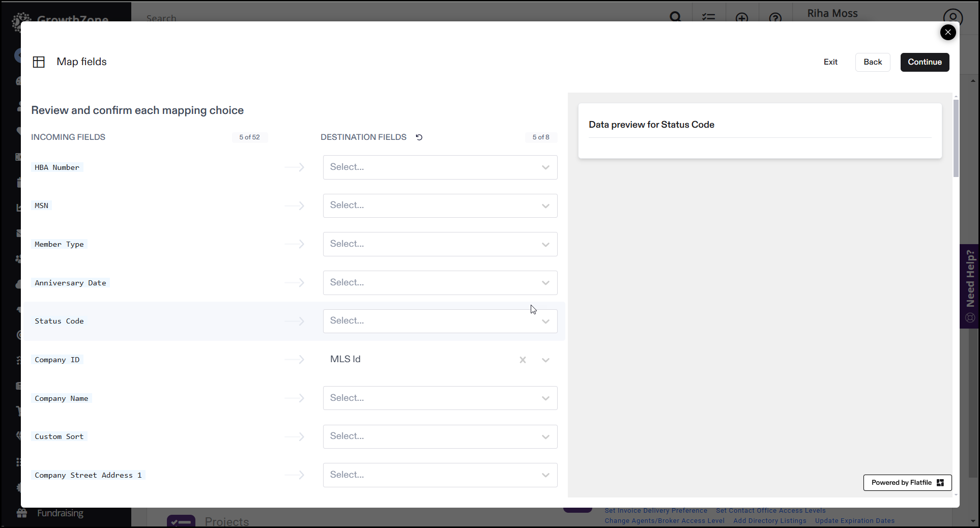Open the Company Name destination select
This screenshot has height=528, width=980.
tap(440, 398)
